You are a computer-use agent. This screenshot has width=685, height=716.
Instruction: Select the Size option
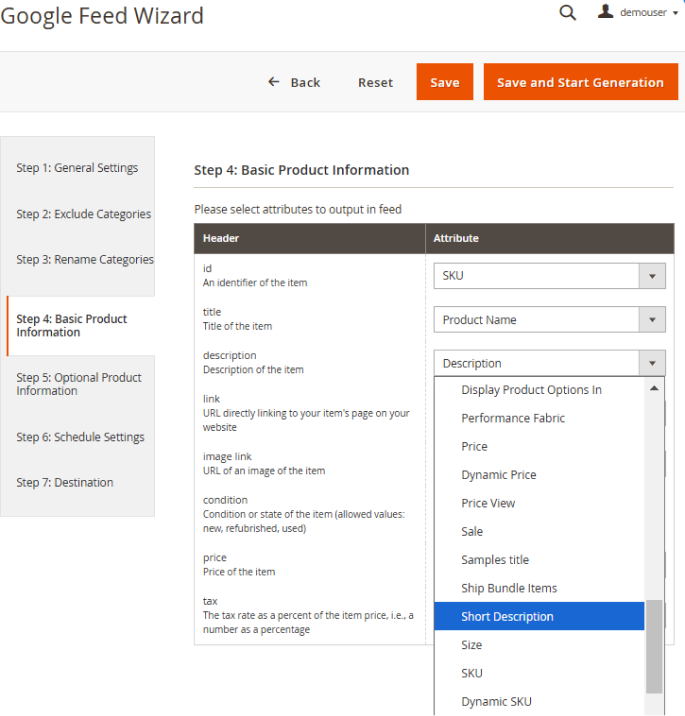coord(539,645)
